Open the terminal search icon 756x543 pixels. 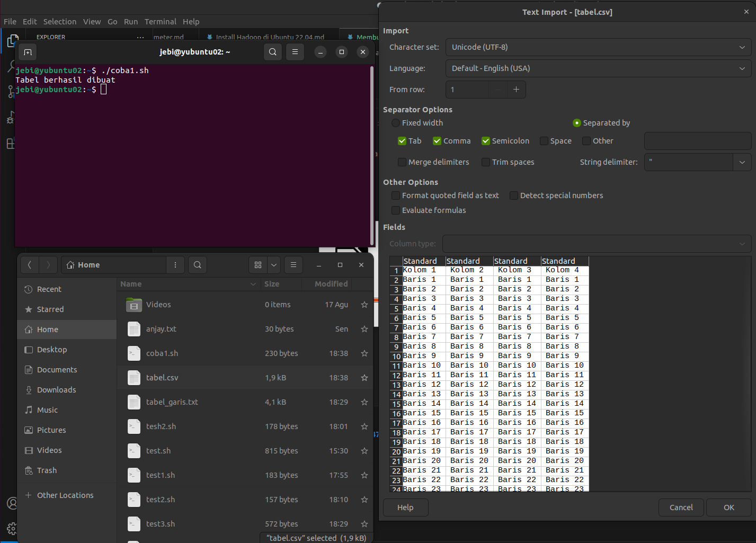tap(273, 52)
